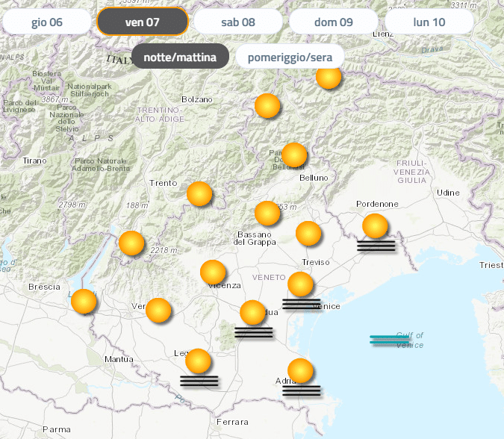Switch to the notte/mattina forecast

180,56
